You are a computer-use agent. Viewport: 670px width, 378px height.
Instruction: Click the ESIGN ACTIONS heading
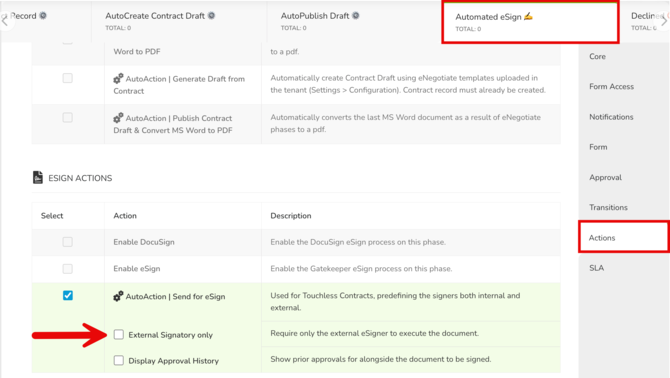(80, 178)
